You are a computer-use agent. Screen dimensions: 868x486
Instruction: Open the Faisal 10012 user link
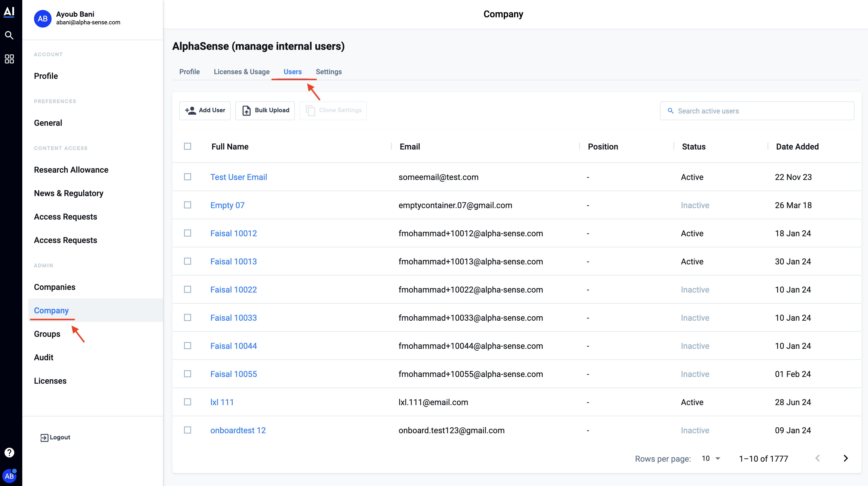tap(234, 234)
